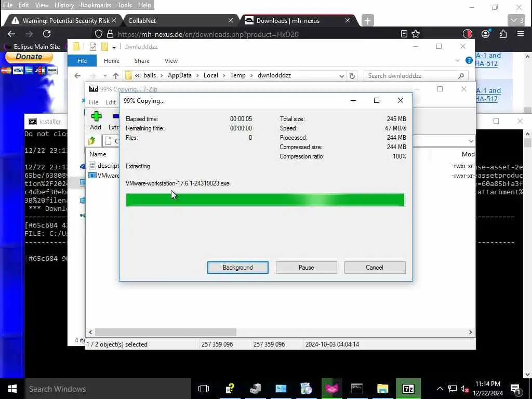Open the tracking protection shield in address bar
This screenshot has width=532, height=399.
click(x=98, y=34)
